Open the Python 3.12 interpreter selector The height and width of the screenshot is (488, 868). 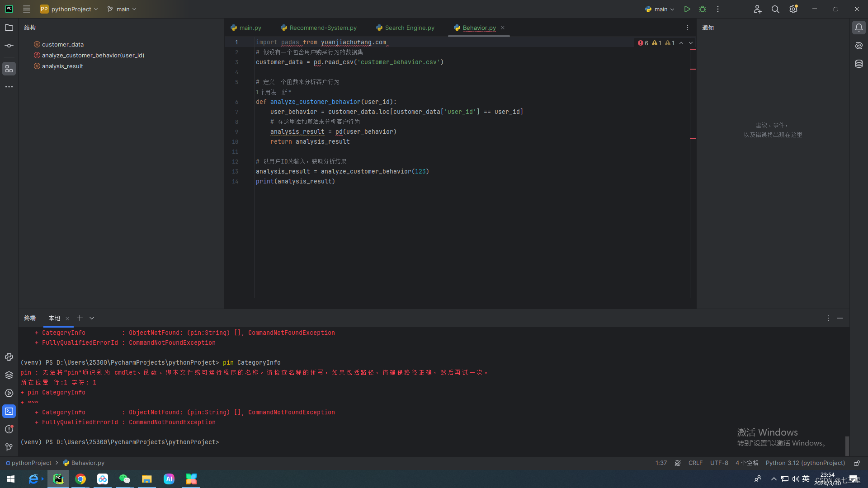pyautogui.click(x=805, y=463)
